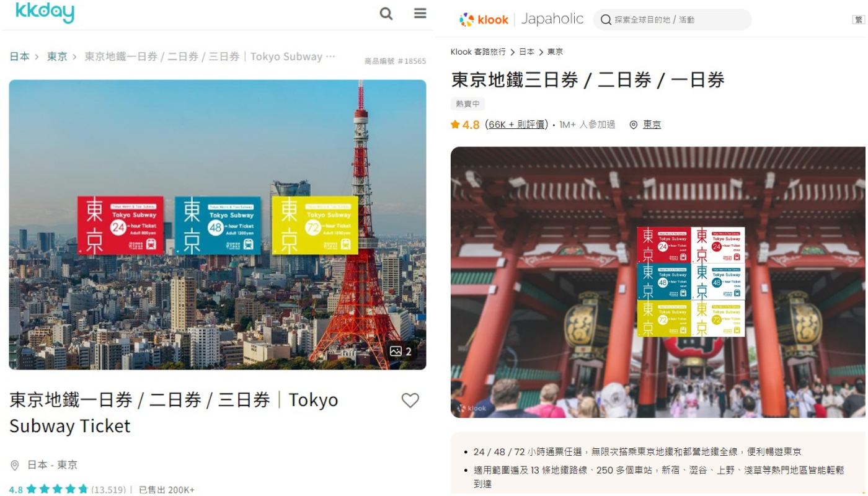Image resolution: width=868 pixels, height=496 pixels.
Task: Open Klook Sensoji temple banner image
Action: [x=658, y=282]
